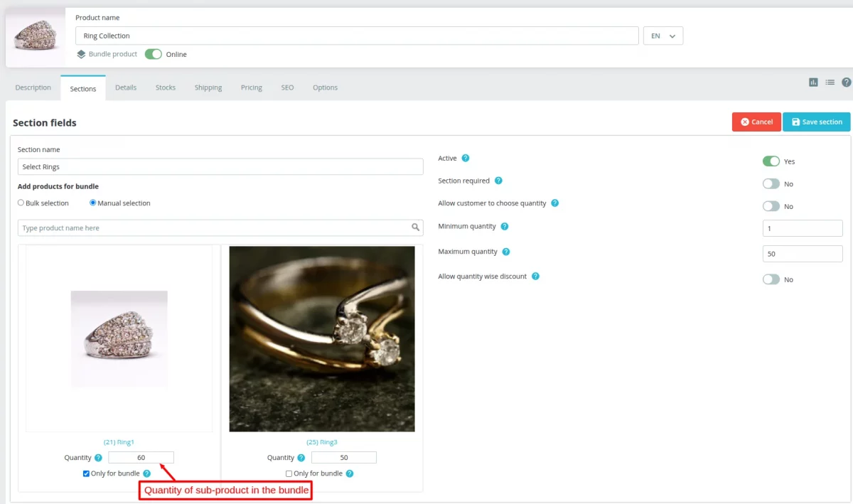853x504 pixels.
Task: Toggle the Online product switch
Action: click(153, 54)
